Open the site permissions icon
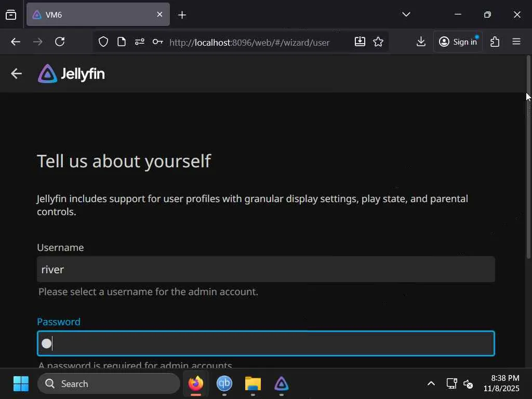This screenshot has width=532, height=399. 139,42
